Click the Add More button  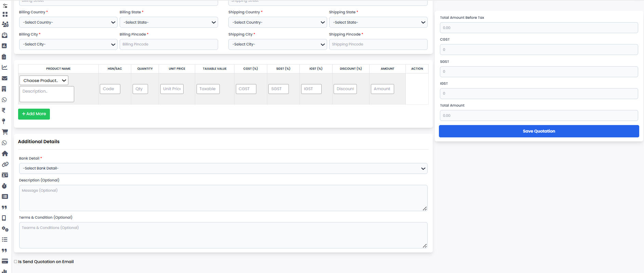pyautogui.click(x=34, y=114)
